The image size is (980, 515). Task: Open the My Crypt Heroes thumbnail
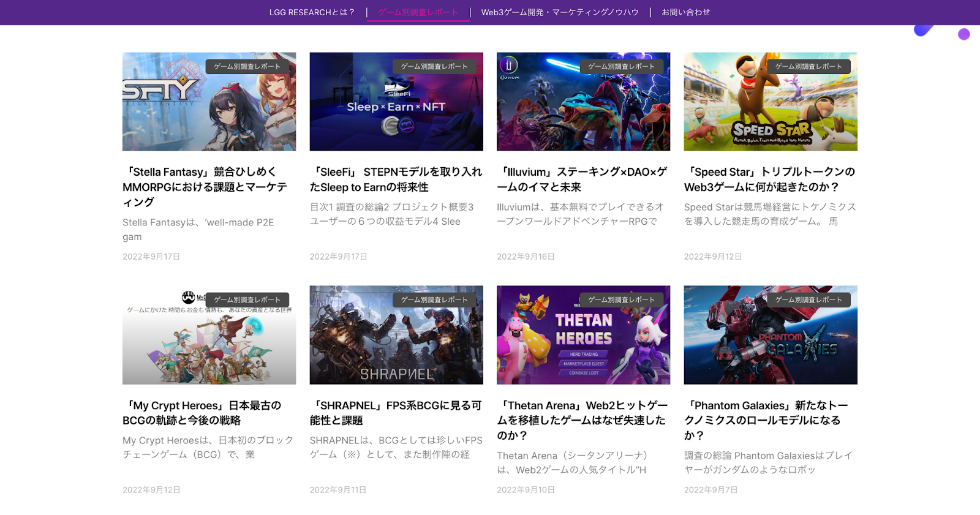(209, 335)
